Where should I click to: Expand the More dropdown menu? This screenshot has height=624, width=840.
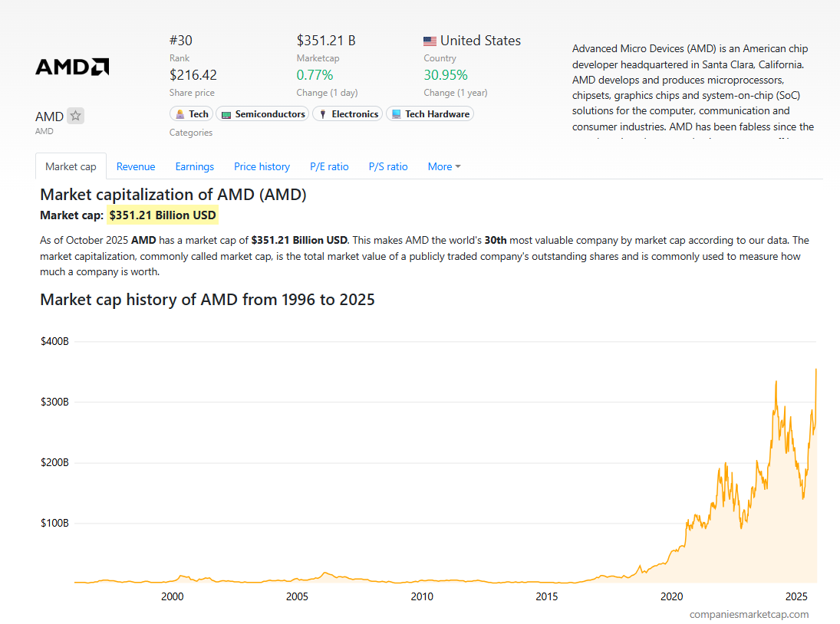pyautogui.click(x=444, y=166)
